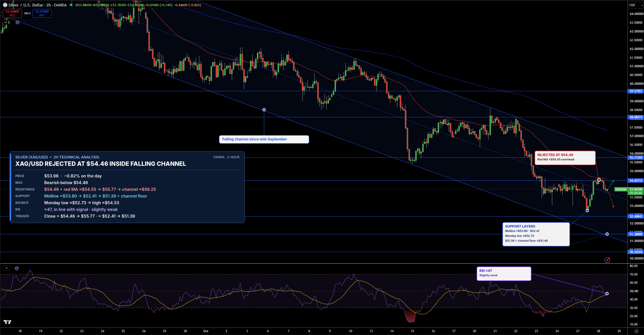Click the −0.44600 (−0.82%) change value
This screenshot has height=335, width=644.
coord(187,5)
